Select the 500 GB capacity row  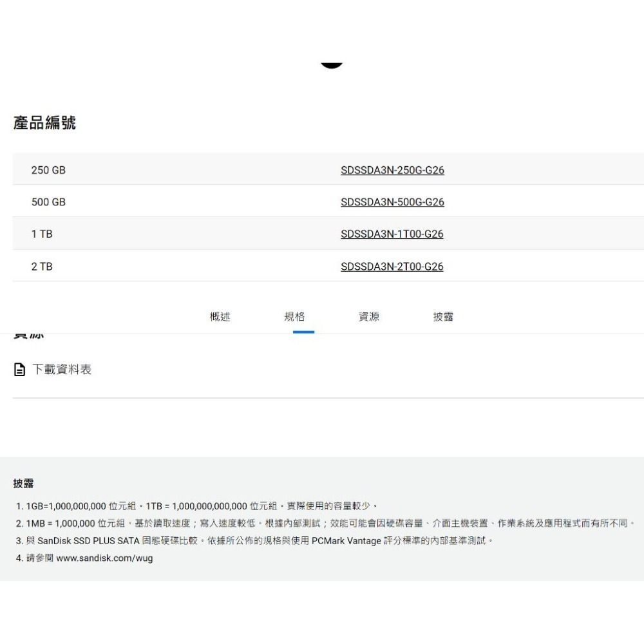coord(48,202)
